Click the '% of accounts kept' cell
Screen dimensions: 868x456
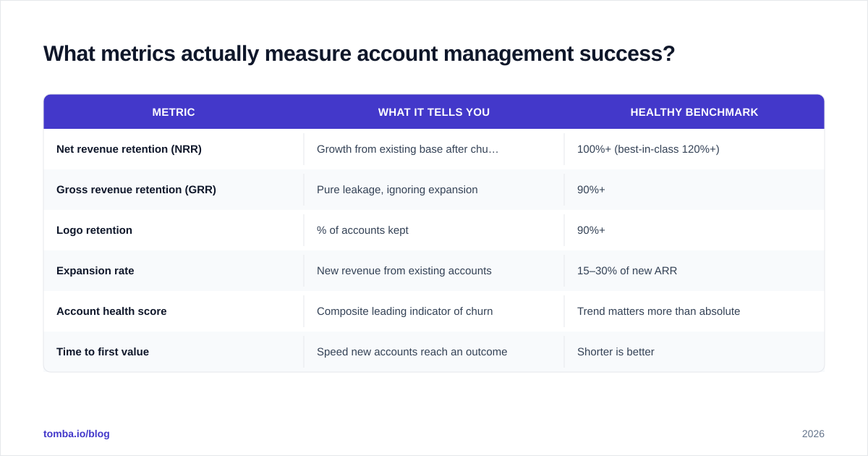tap(434, 230)
